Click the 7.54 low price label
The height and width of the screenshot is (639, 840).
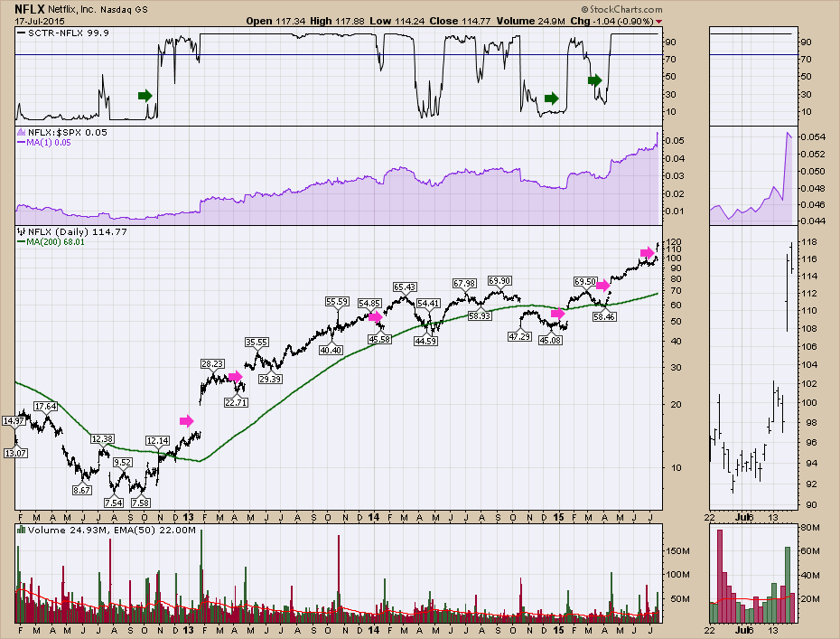(114, 503)
